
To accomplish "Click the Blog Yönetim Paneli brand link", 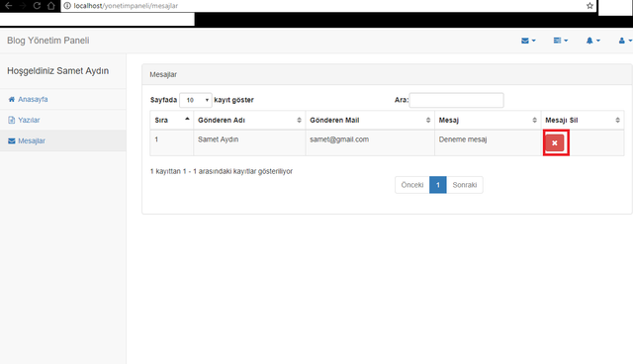I will (48, 41).
